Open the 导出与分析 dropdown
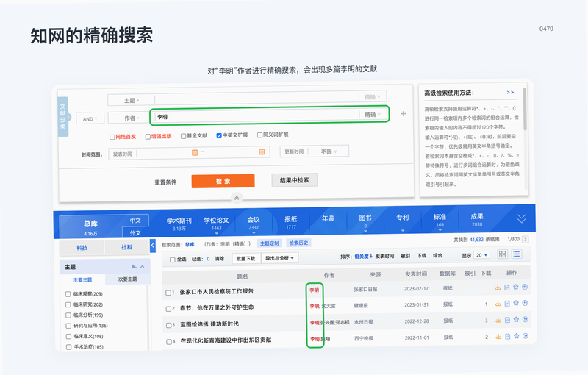 coord(280,258)
